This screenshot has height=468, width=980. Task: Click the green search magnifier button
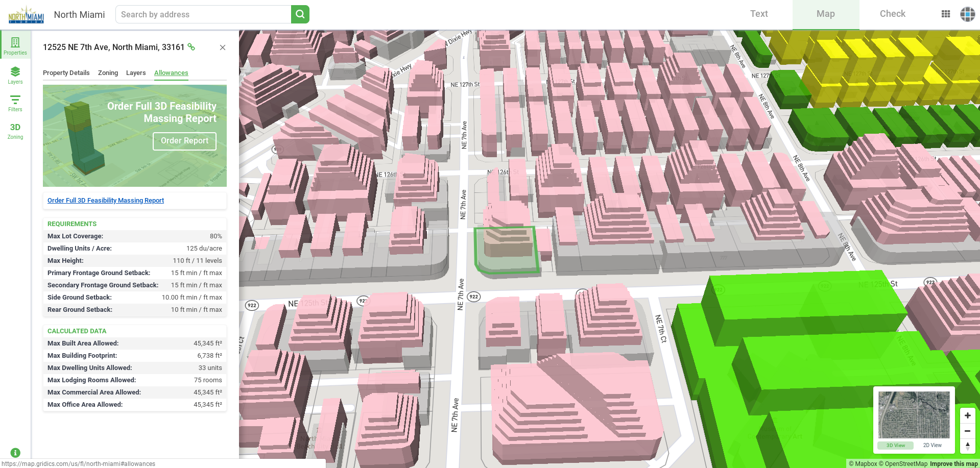(300, 14)
